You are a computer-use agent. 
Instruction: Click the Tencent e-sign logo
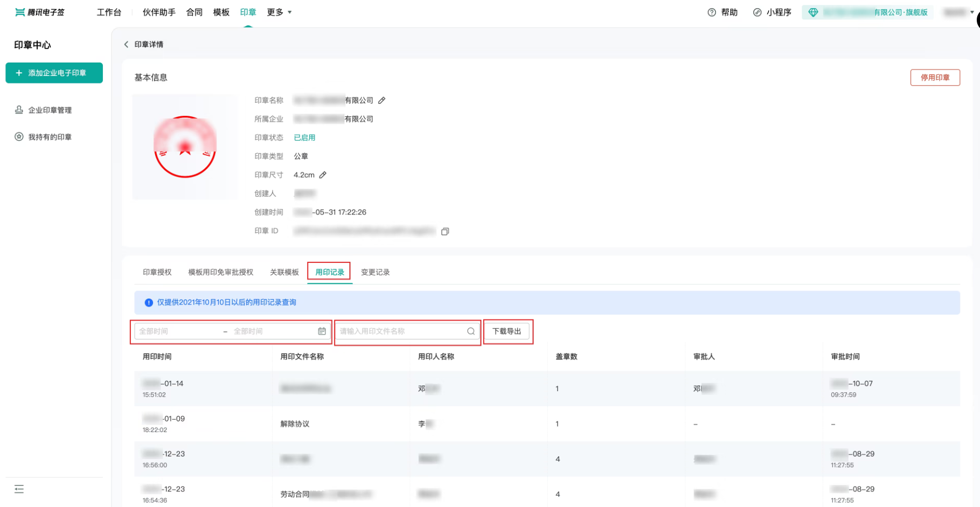[x=40, y=12]
